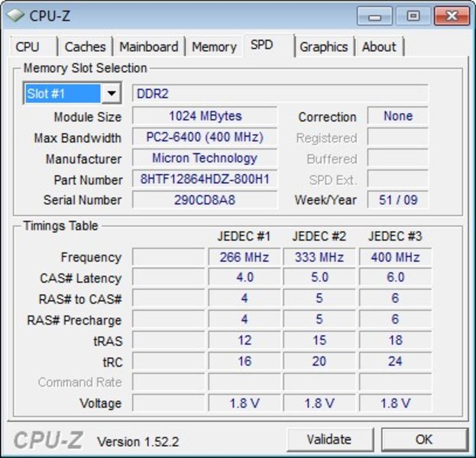Click part number 8HTF12864HDZ-800H1

[205, 179]
